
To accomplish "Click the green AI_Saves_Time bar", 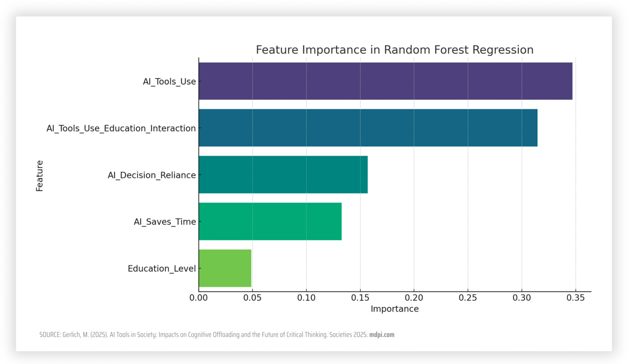I will pyautogui.click(x=270, y=221).
